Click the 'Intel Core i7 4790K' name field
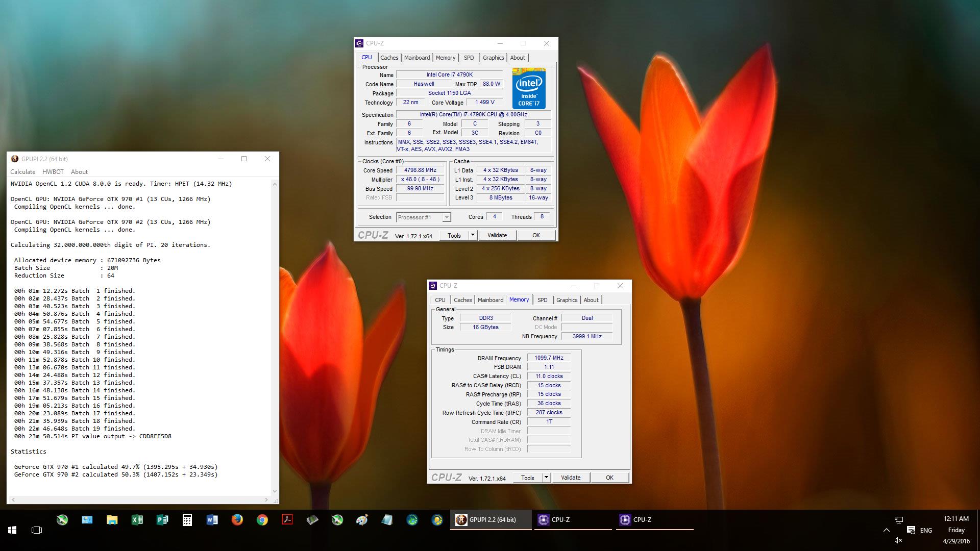Screen dimensions: 980x551 coord(450,74)
